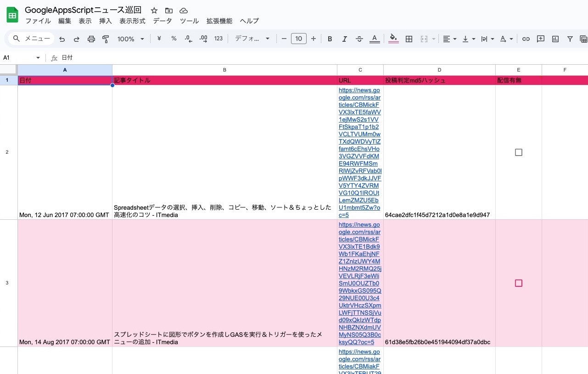Select the insert link icon
Screen dimensions: 588x374
click(526, 39)
